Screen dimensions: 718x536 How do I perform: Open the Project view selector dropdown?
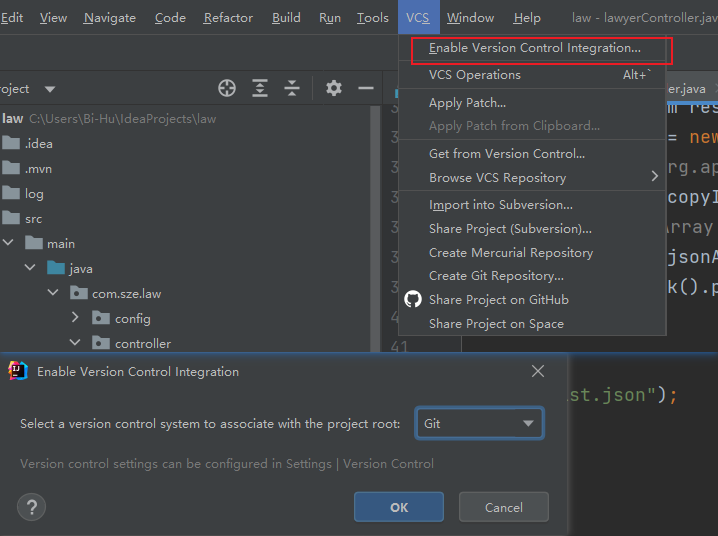click(50, 89)
